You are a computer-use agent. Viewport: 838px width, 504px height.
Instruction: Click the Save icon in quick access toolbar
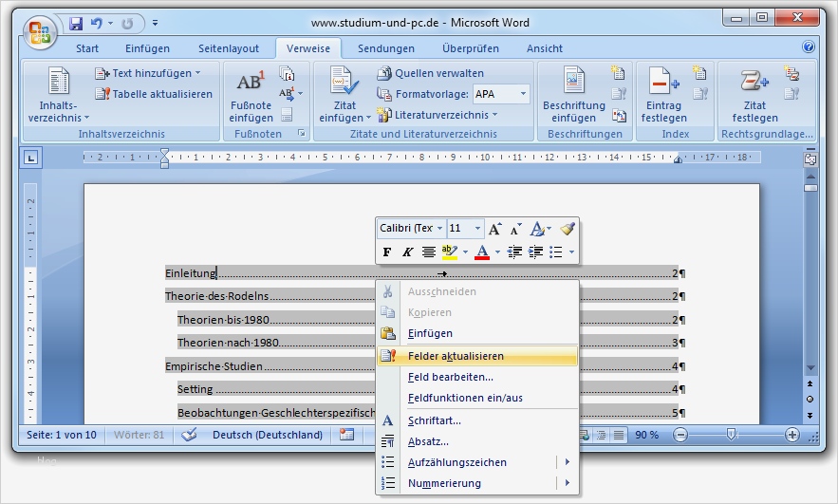[76, 22]
